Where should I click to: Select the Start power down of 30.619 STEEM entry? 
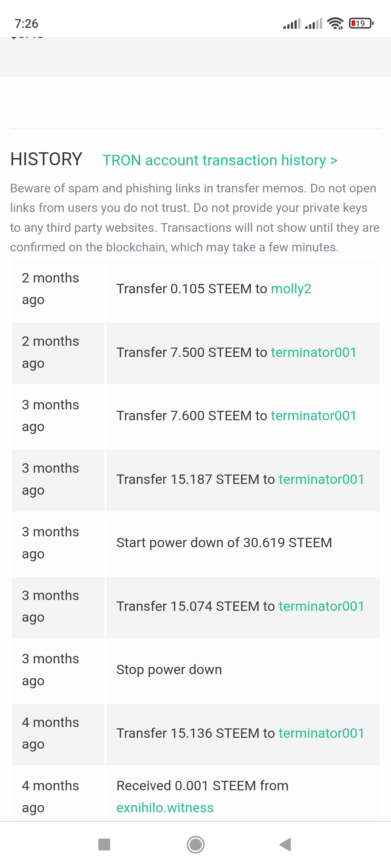[x=224, y=542]
